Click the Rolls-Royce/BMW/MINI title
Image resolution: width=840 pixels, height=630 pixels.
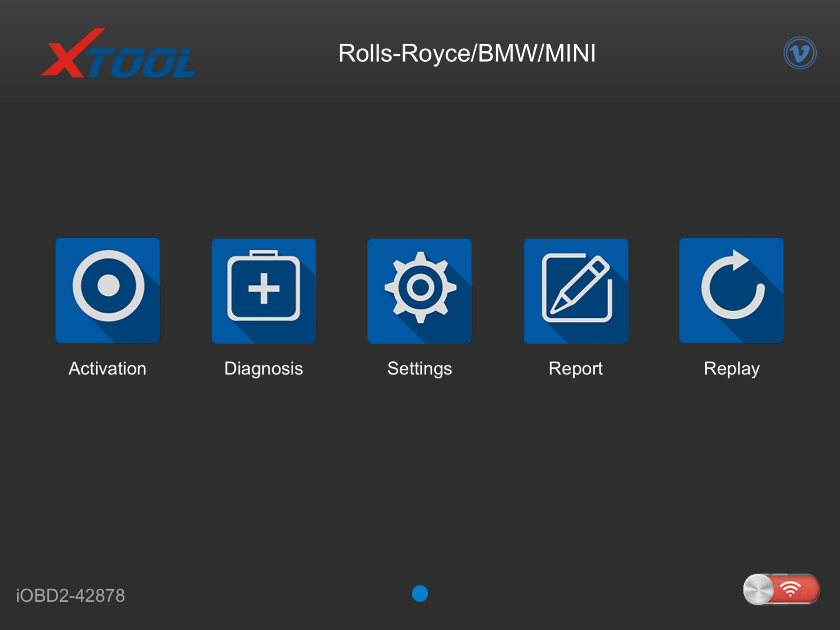467,53
